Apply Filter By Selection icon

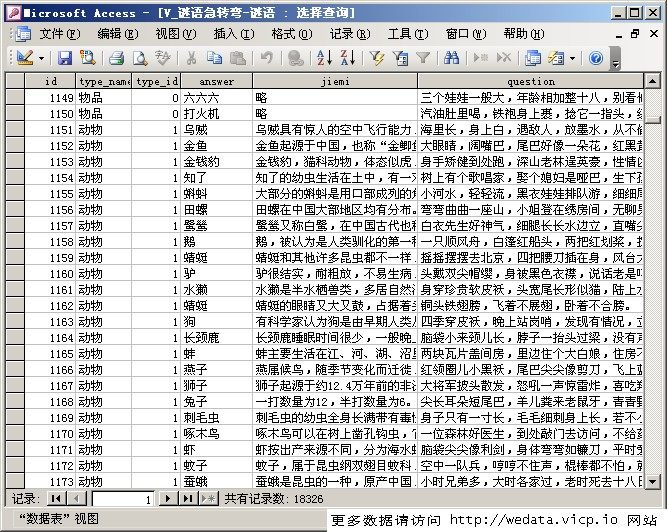coord(377,58)
